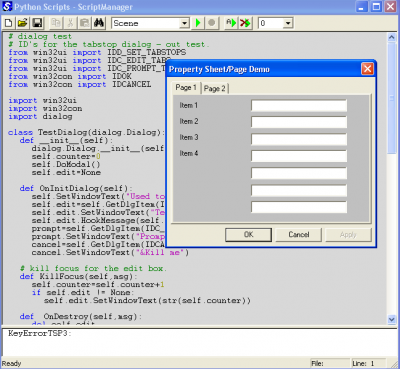400x369 pixels.
Task: Open the Scene dropdown list
Action: click(184, 23)
